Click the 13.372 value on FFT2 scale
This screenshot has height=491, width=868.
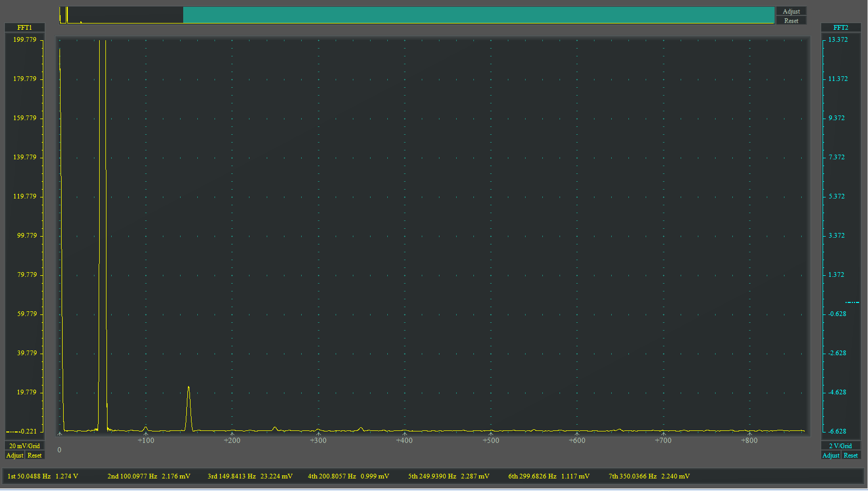(838, 40)
